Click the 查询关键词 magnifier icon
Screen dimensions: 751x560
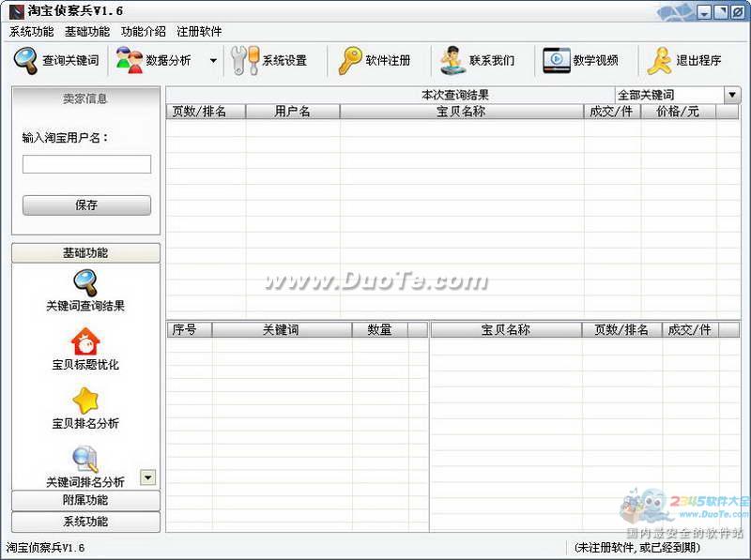(x=25, y=60)
